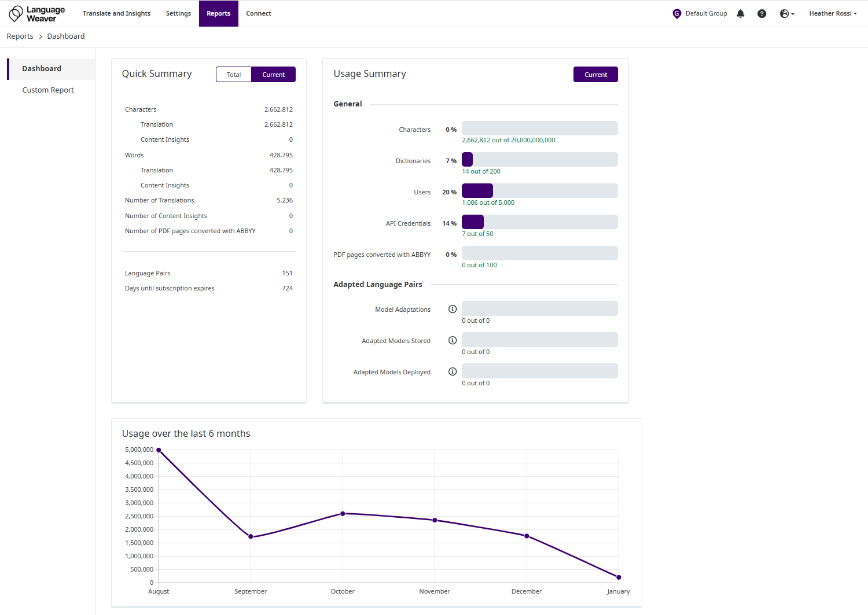
Task: Open the help question mark icon
Action: point(762,13)
